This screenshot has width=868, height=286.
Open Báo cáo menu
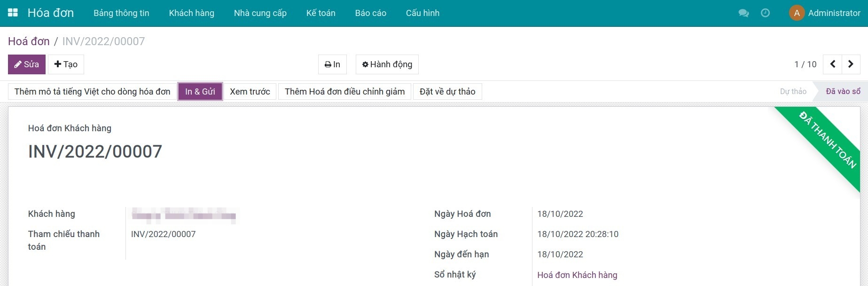(371, 13)
